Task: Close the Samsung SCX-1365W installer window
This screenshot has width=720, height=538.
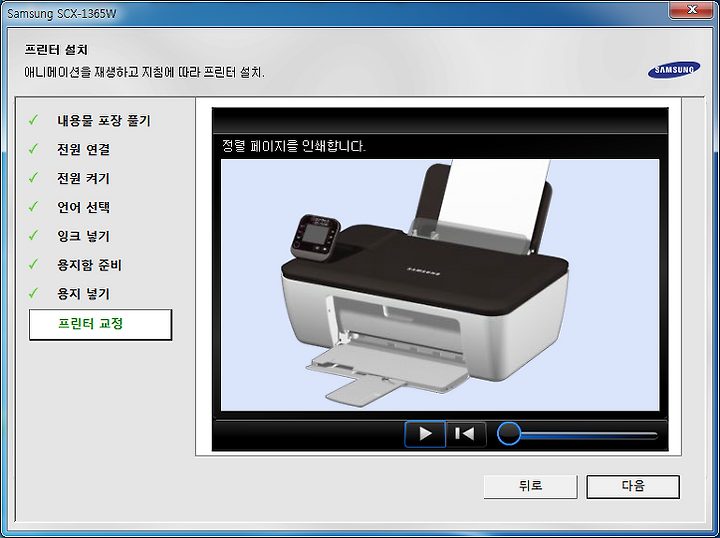Action: [691, 10]
